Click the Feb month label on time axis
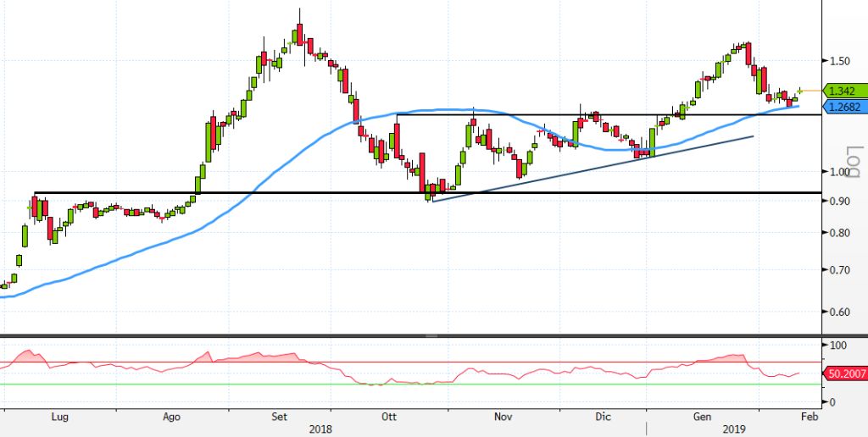The height and width of the screenshot is (437, 868). (x=810, y=417)
